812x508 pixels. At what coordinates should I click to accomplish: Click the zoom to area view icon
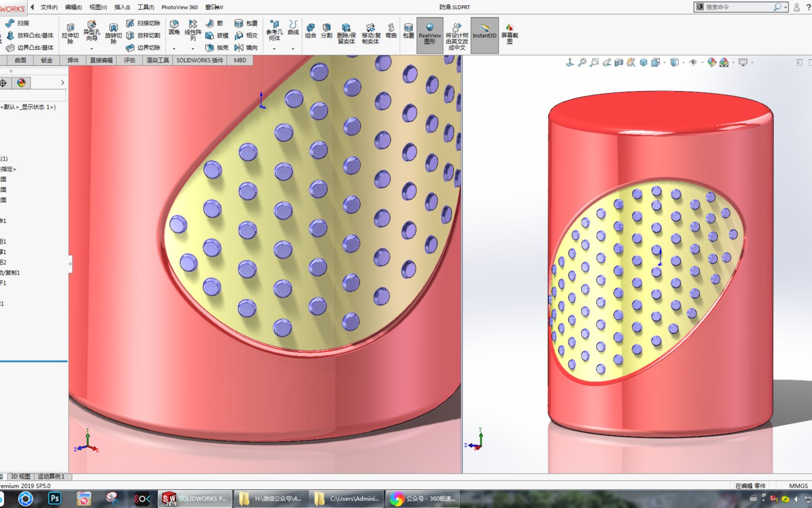pos(595,62)
